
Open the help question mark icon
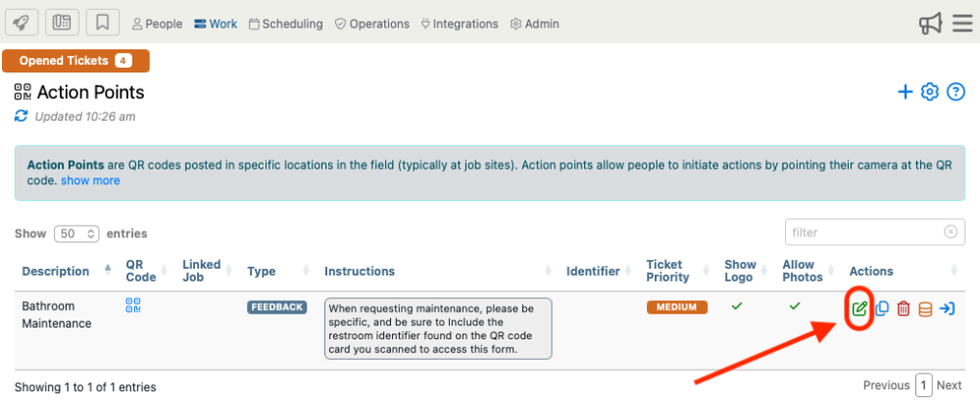coord(955,92)
